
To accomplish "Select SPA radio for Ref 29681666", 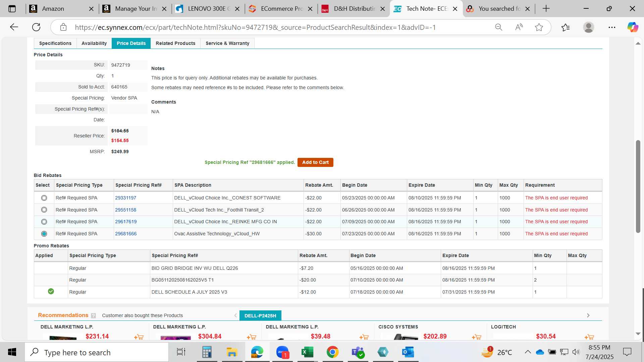I will (44, 234).
